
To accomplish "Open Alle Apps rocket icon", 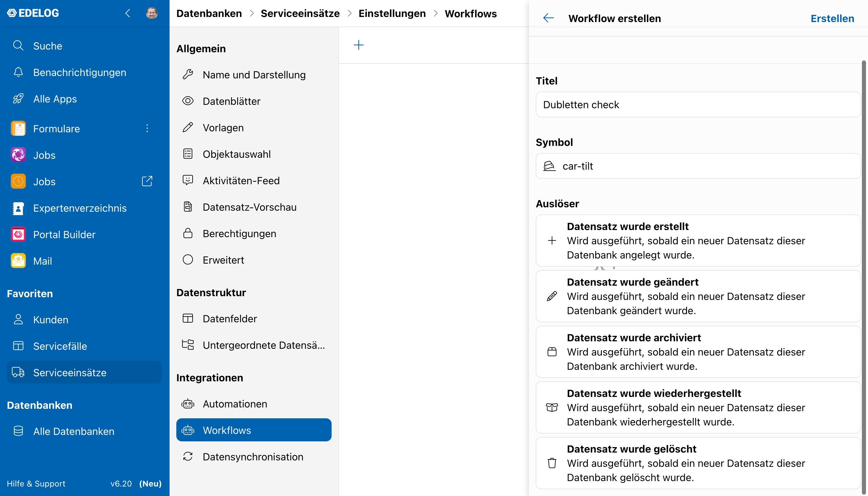I will click(x=18, y=99).
